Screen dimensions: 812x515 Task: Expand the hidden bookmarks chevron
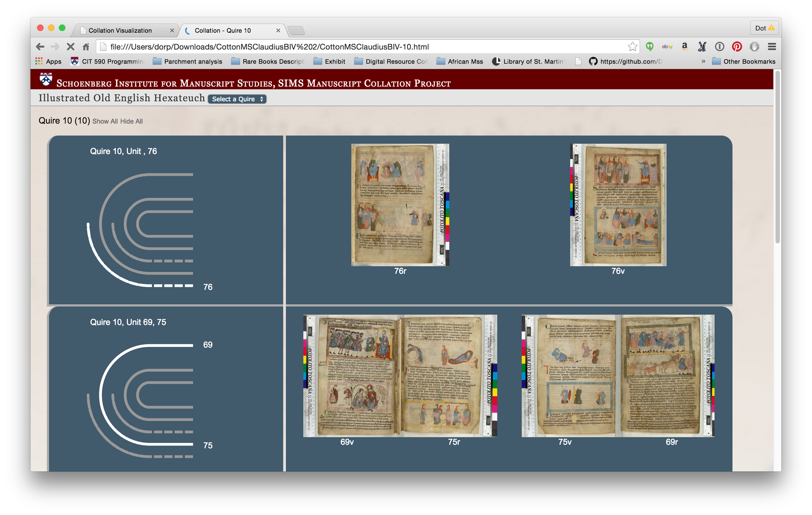pyautogui.click(x=703, y=61)
